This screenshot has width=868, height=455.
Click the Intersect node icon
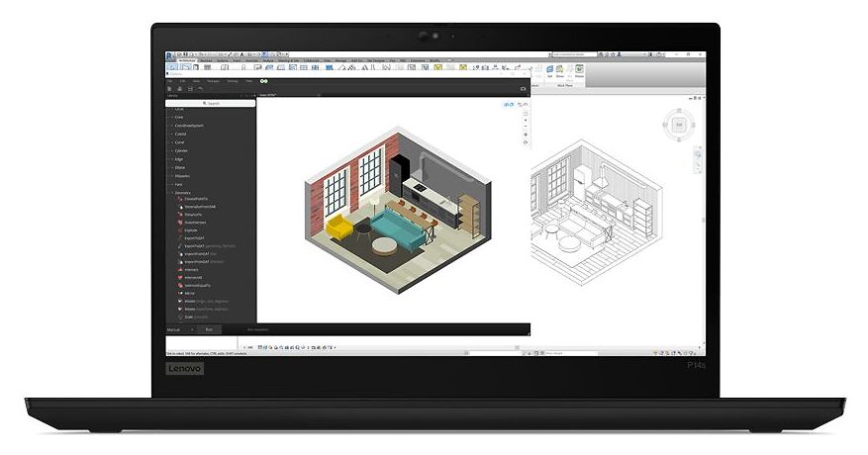tap(178, 269)
